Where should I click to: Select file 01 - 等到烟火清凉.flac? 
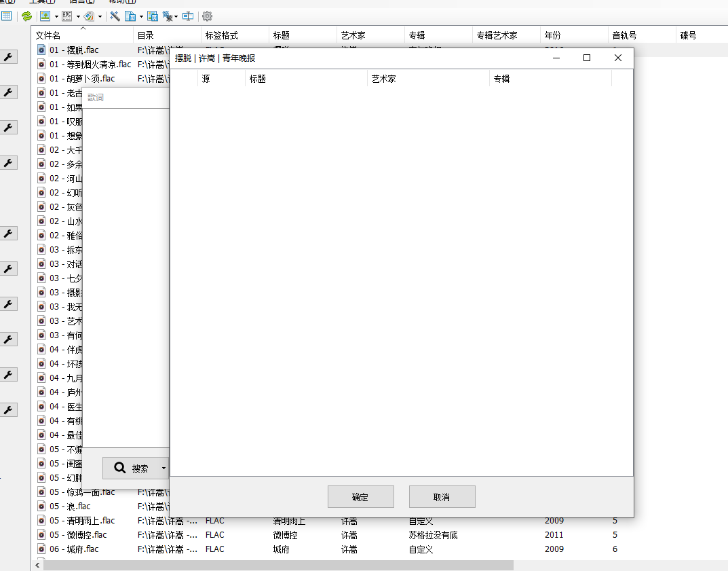[90, 65]
